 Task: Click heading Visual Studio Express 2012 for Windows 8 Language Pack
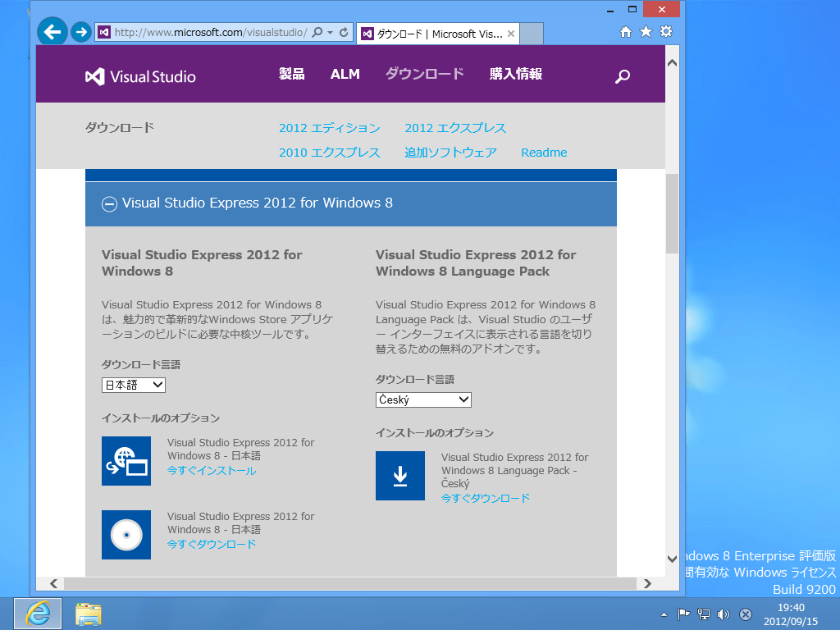click(x=476, y=263)
